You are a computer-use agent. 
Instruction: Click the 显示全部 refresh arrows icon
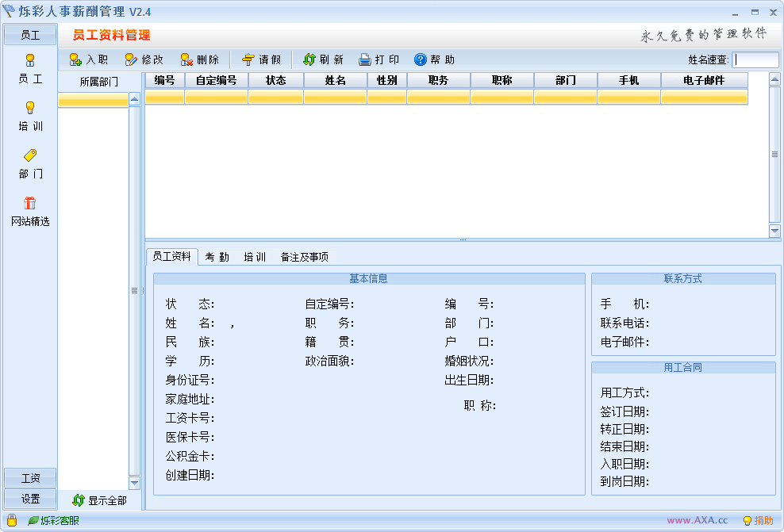point(79,500)
